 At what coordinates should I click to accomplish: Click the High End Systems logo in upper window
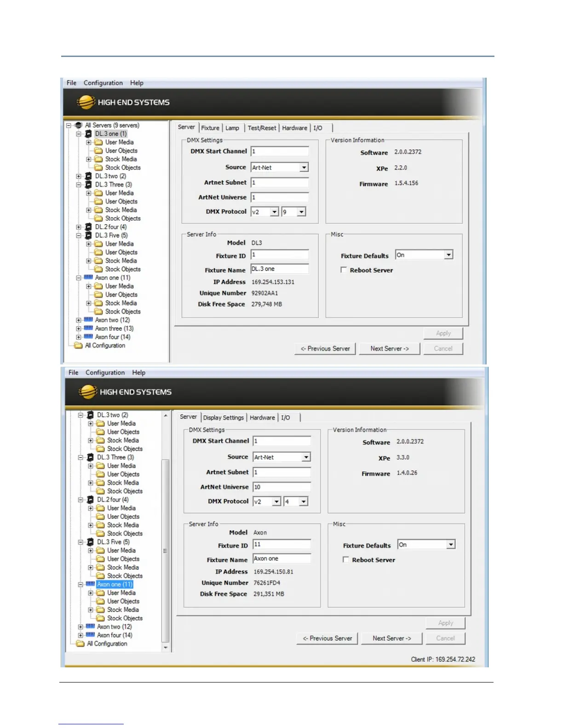coord(86,102)
